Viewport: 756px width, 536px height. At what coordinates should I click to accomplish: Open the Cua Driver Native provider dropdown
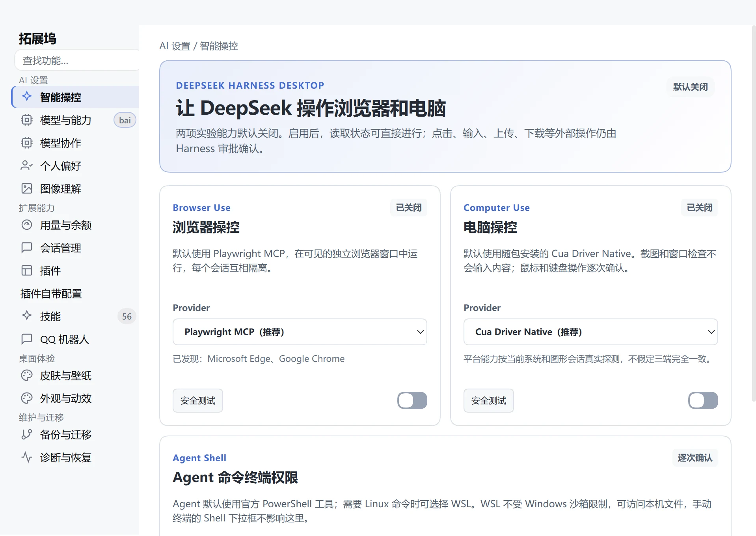point(591,332)
